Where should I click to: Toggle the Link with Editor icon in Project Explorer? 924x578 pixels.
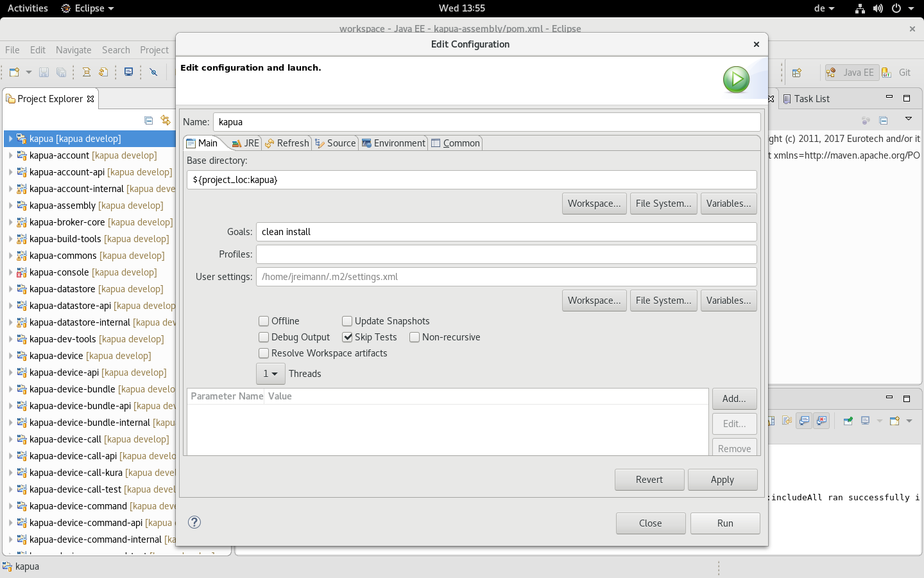coord(166,120)
